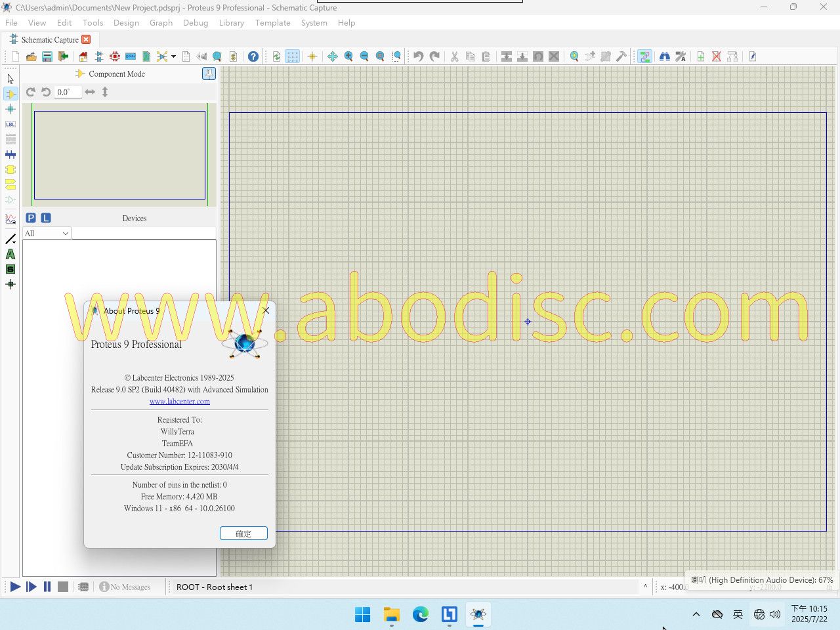The image size is (840, 630).
Task: Step the simulation forward
Action: [31, 587]
